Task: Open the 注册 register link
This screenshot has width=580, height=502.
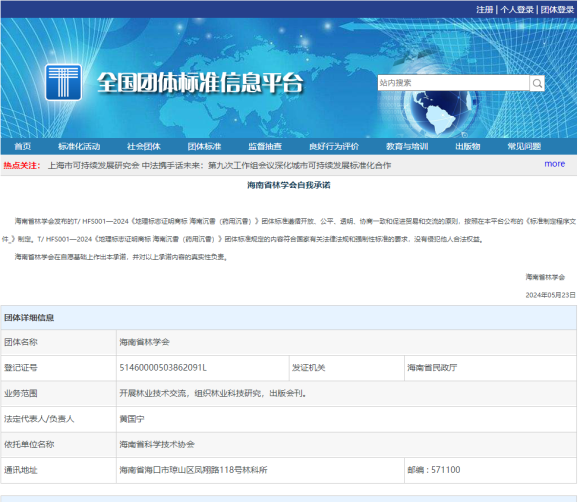Action: click(x=485, y=10)
